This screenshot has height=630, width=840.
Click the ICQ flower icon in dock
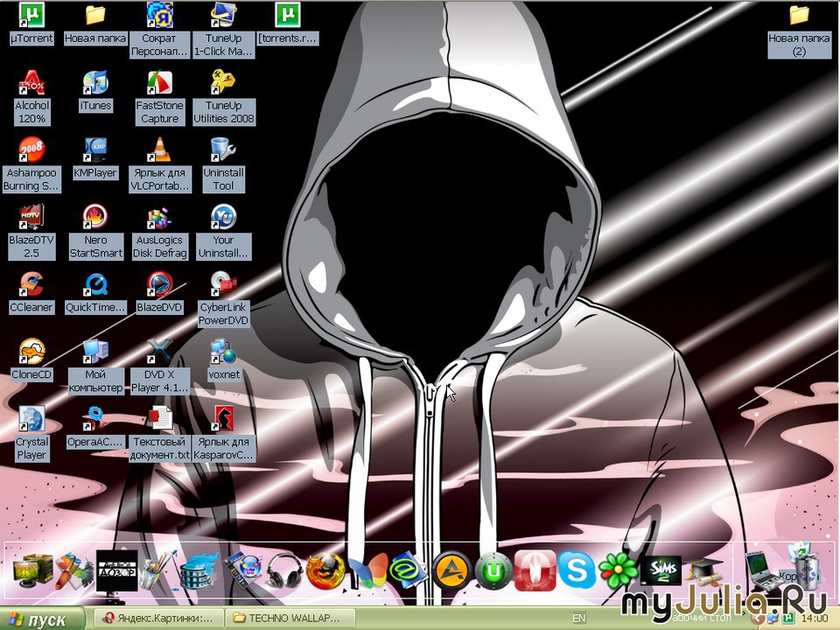pyautogui.click(x=619, y=571)
